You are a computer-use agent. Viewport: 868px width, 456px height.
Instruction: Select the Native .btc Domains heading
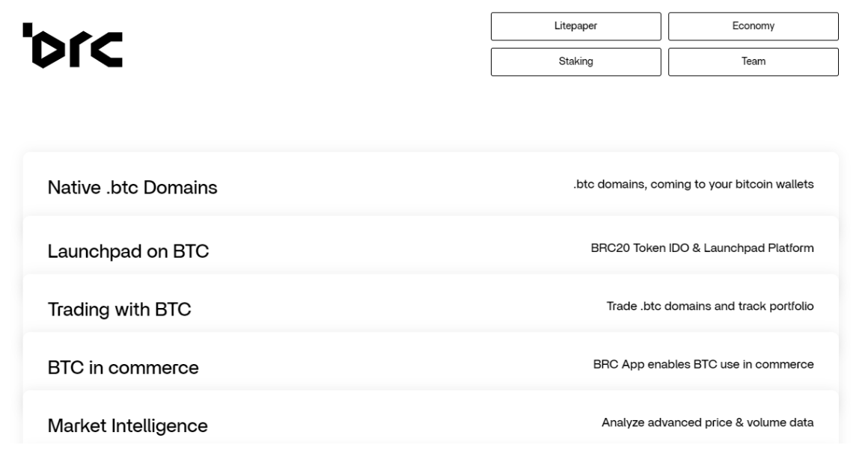tap(132, 188)
